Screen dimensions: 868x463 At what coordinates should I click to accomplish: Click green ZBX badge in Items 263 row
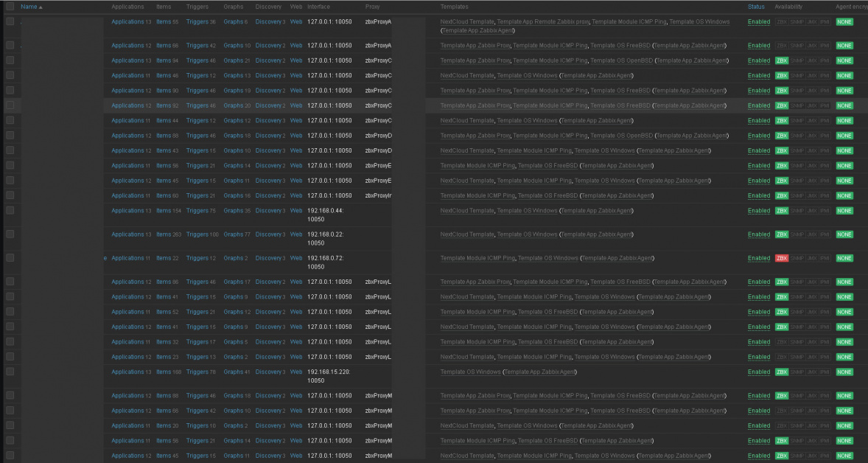pyautogui.click(x=782, y=234)
